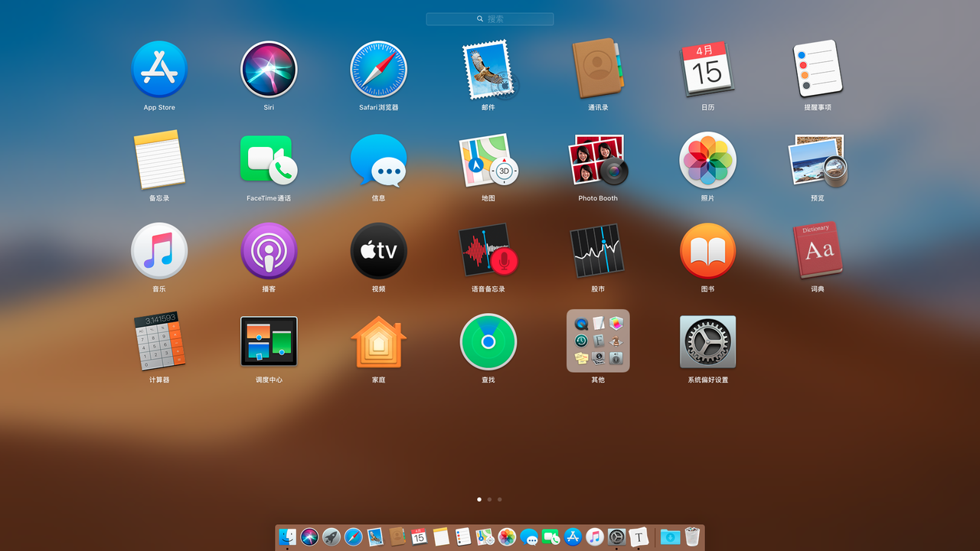
Task: Open the 日历 Calendar app in Launchpad
Action: pos(707,69)
